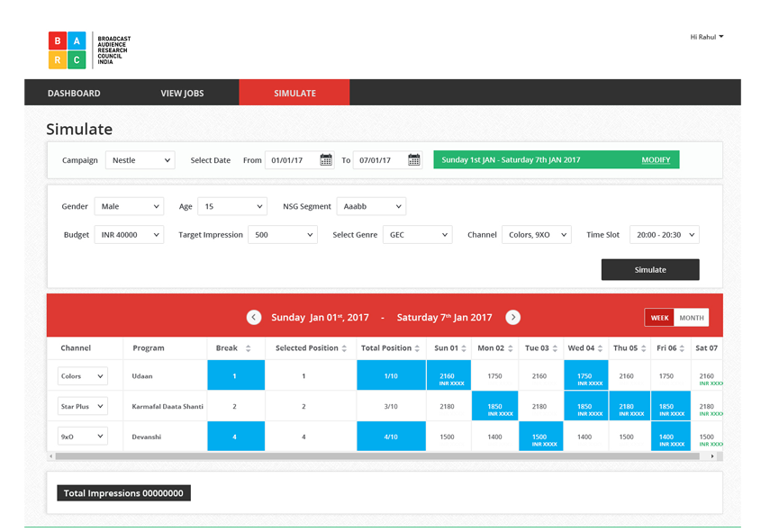Toggle the Wed 04 Colors slot 1750

click(584, 376)
